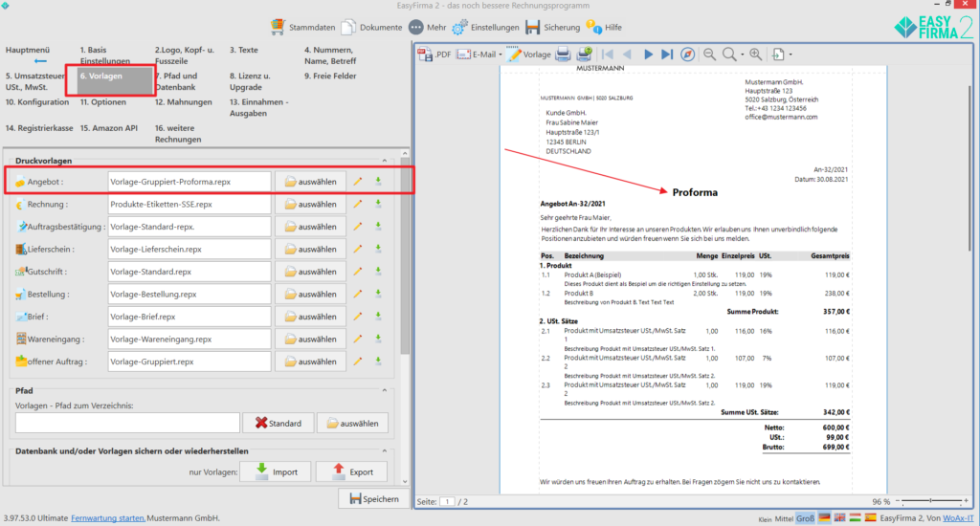Open 3. Texte section

pos(244,50)
